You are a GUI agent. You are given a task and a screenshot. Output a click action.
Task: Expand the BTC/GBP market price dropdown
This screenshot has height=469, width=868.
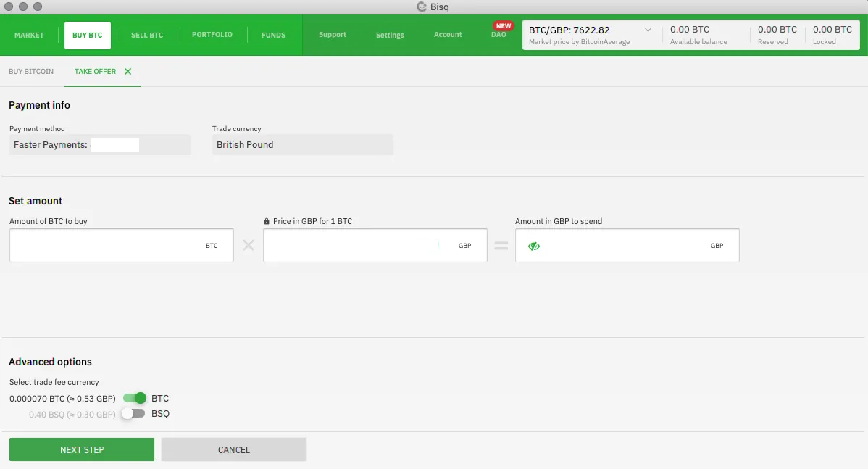click(648, 30)
